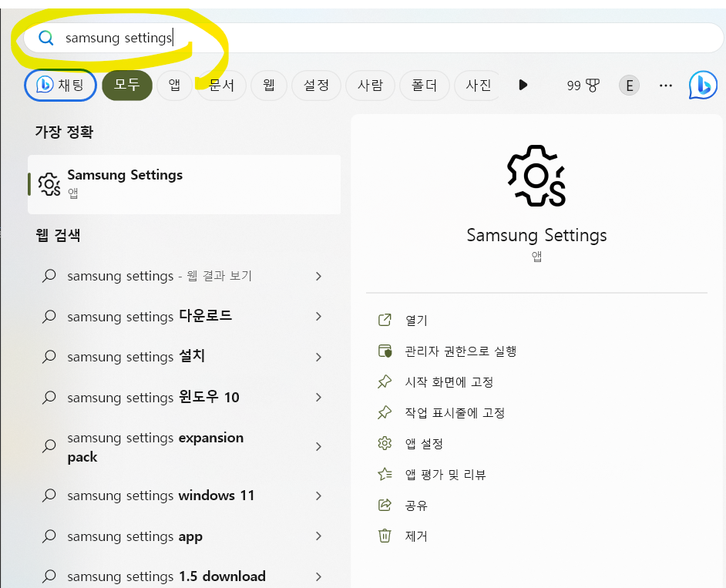Switch to the 사람 filter tab
Viewport: 726px width, 588px height.
[371, 86]
